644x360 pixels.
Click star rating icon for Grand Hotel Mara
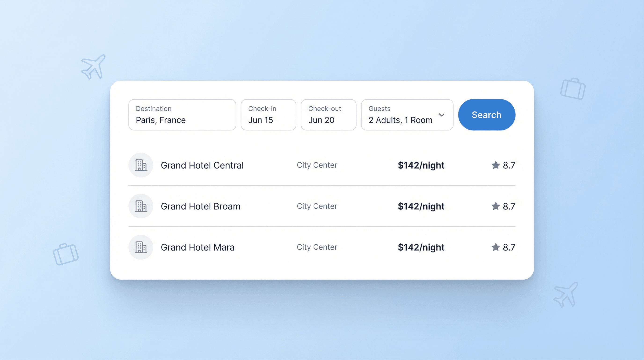click(495, 247)
